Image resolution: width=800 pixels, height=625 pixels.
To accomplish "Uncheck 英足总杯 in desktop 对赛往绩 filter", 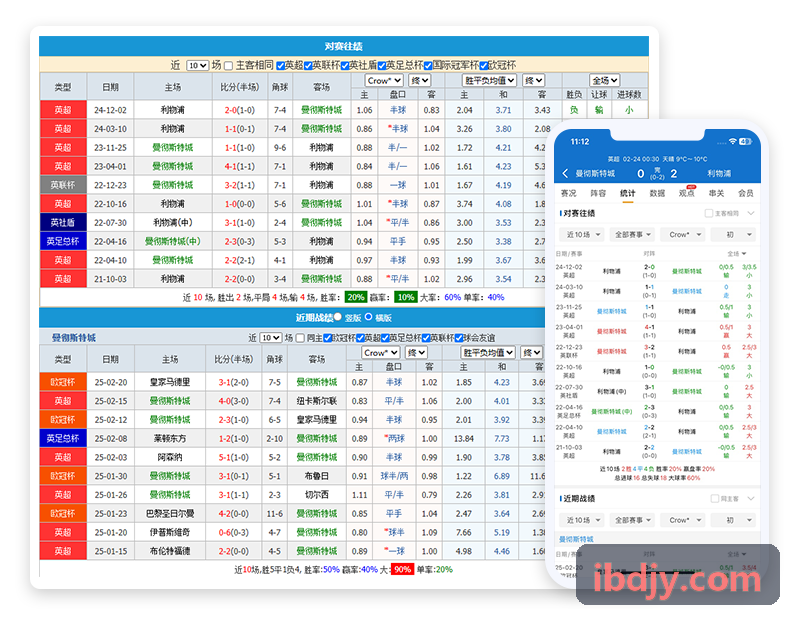I will pos(382,66).
